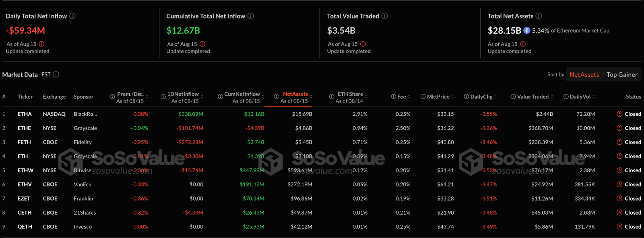Toggle sort on MktPrice column header
This screenshot has height=238, width=644.
coord(452,97)
